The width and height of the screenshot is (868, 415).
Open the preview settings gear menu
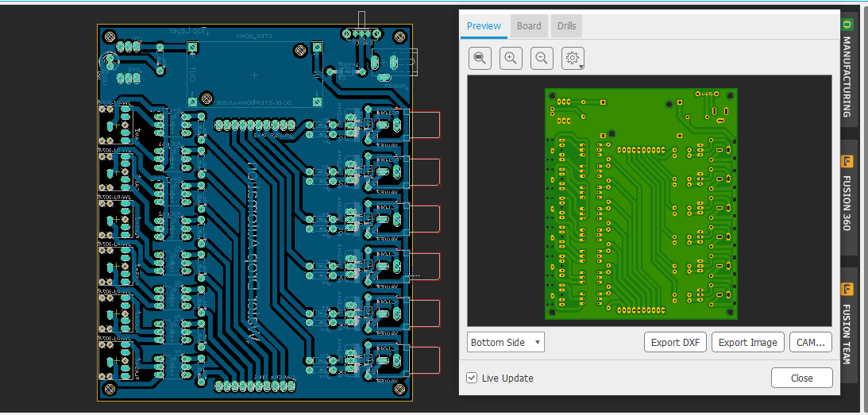(x=573, y=58)
